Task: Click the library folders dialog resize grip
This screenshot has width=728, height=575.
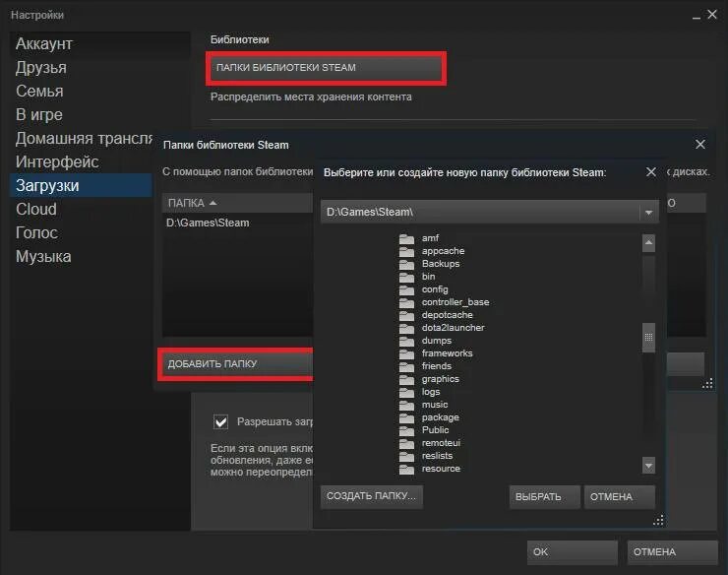Action: pyautogui.click(x=707, y=384)
